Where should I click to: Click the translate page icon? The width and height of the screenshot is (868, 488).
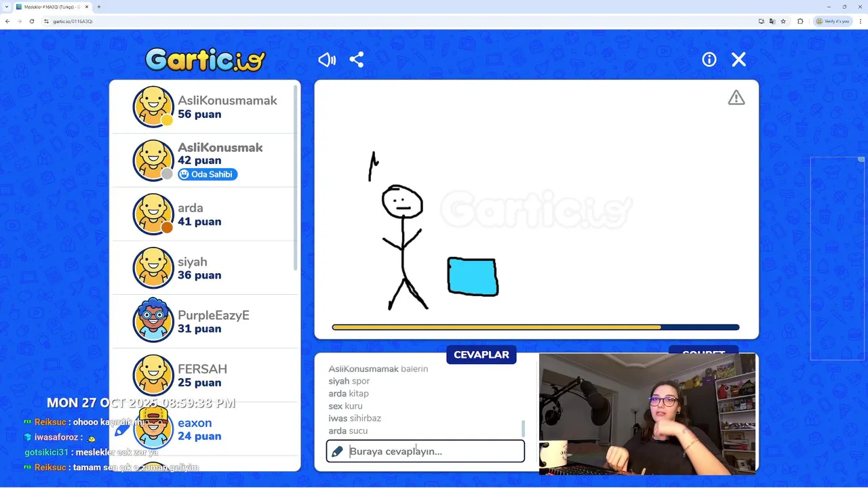pos(772,21)
